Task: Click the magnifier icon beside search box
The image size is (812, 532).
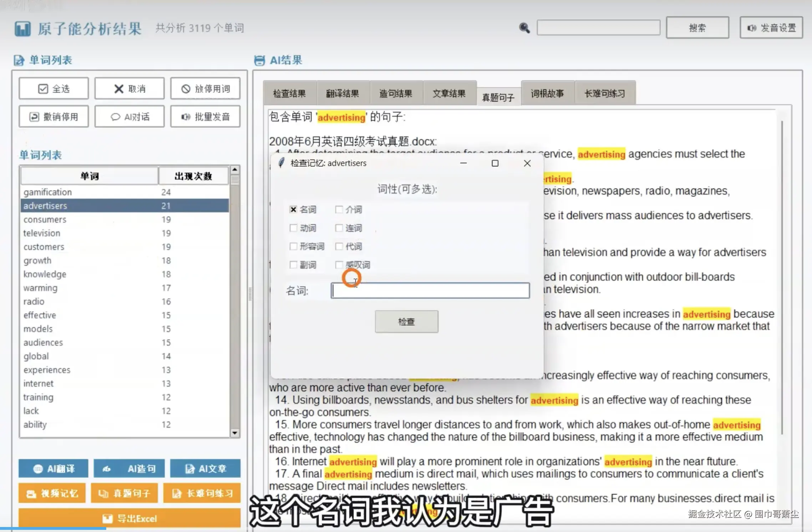Action: 524,28
